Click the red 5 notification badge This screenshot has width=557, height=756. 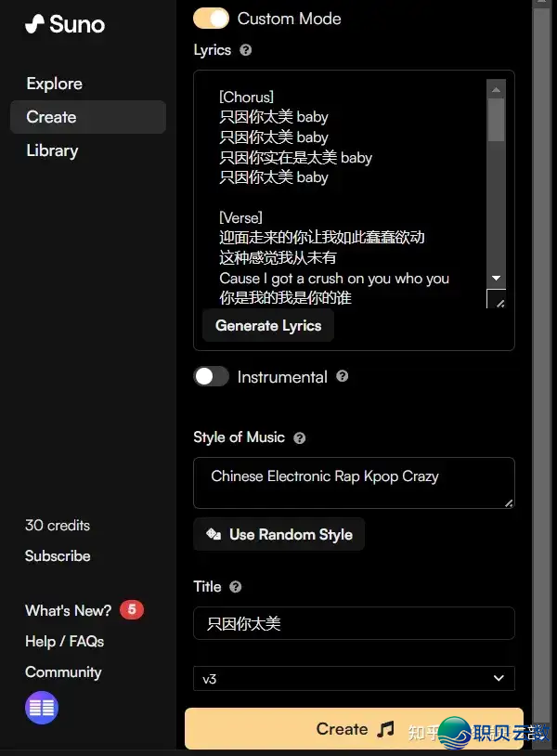pos(132,609)
